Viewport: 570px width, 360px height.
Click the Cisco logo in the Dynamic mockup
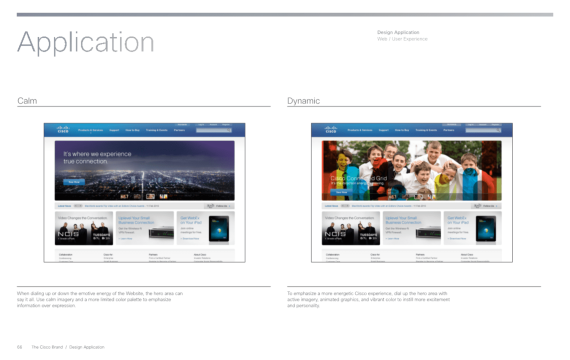[330, 129]
